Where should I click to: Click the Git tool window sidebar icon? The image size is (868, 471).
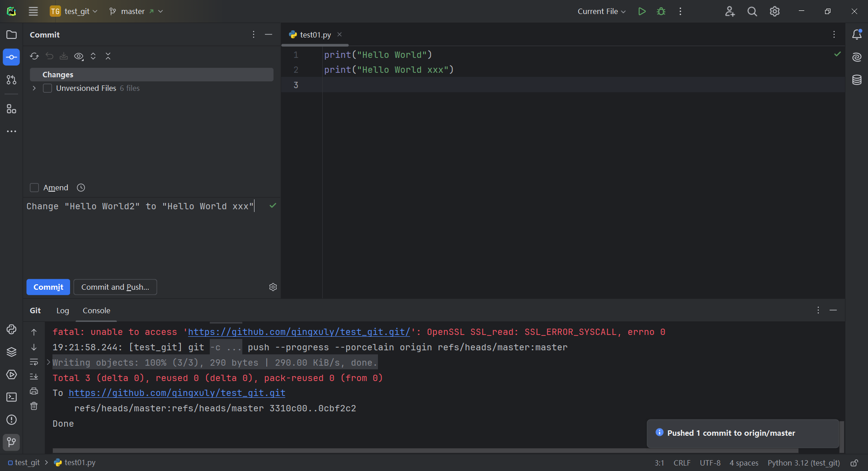[11, 442]
